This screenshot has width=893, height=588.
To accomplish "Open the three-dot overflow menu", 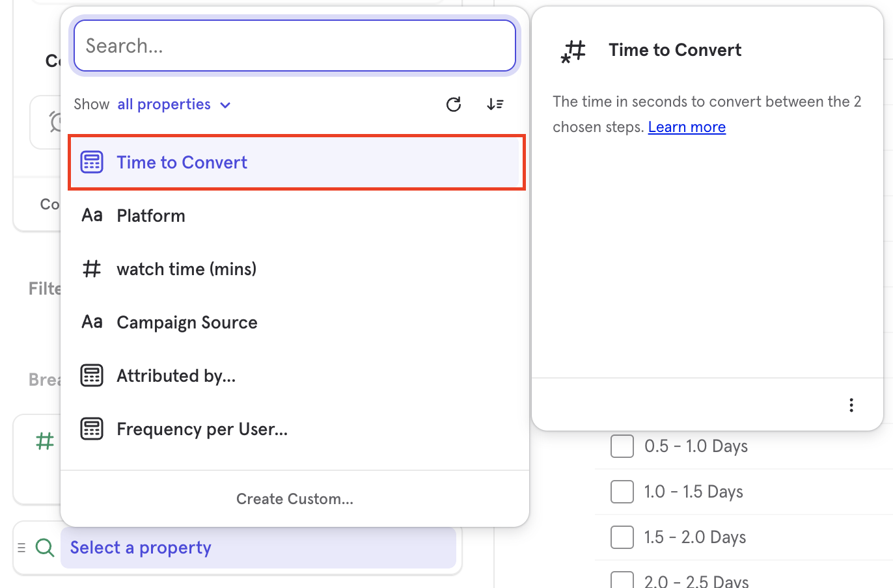I will click(x=851, y=405).
